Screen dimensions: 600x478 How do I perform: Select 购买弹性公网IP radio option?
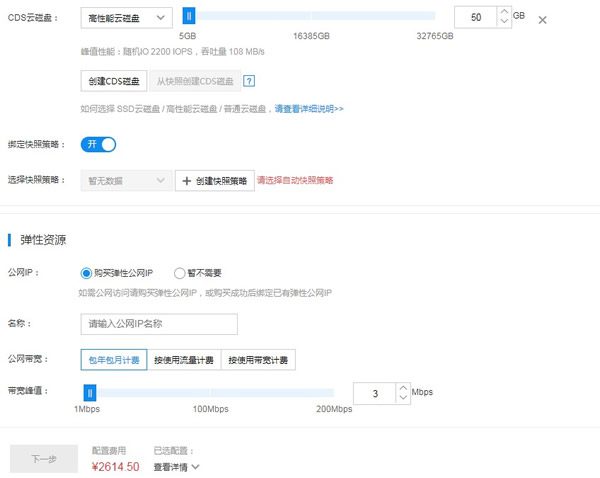86,272
